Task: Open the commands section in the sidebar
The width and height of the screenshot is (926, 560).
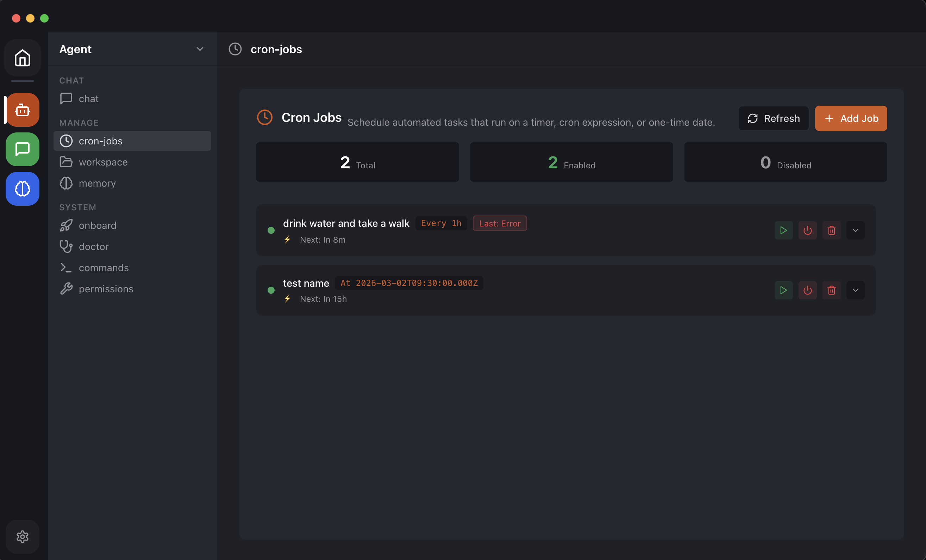Action: [104, 268]
